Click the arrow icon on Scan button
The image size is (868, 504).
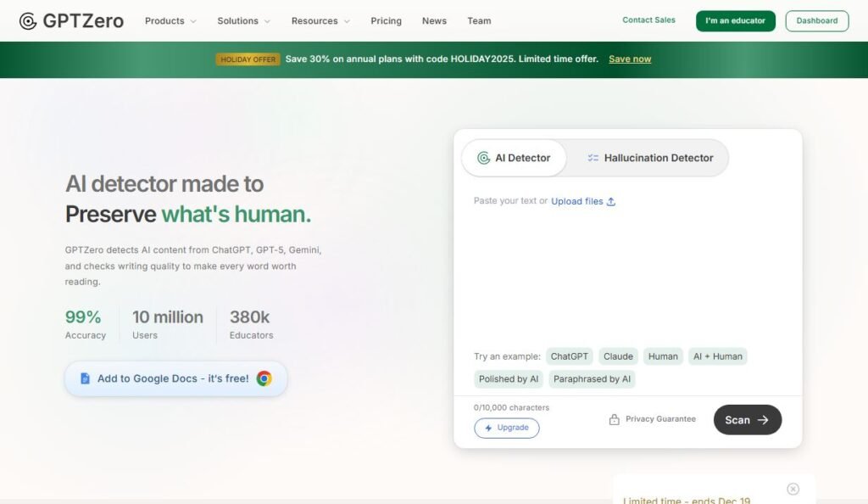763,420
